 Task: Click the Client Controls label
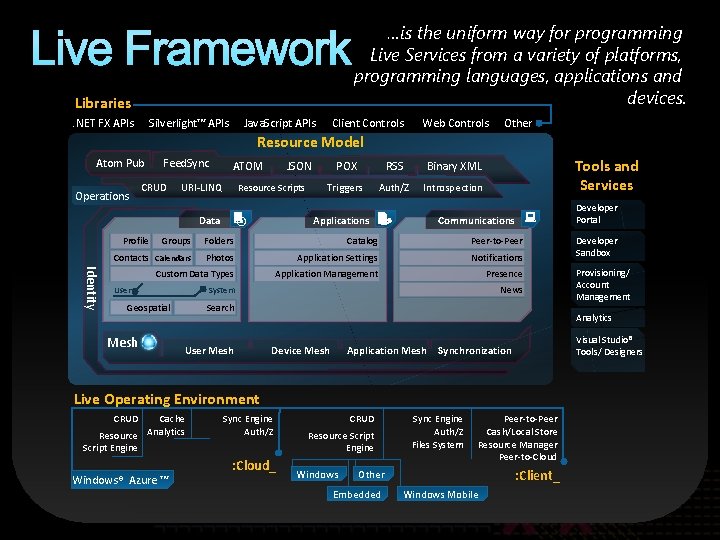click(368, 123)
